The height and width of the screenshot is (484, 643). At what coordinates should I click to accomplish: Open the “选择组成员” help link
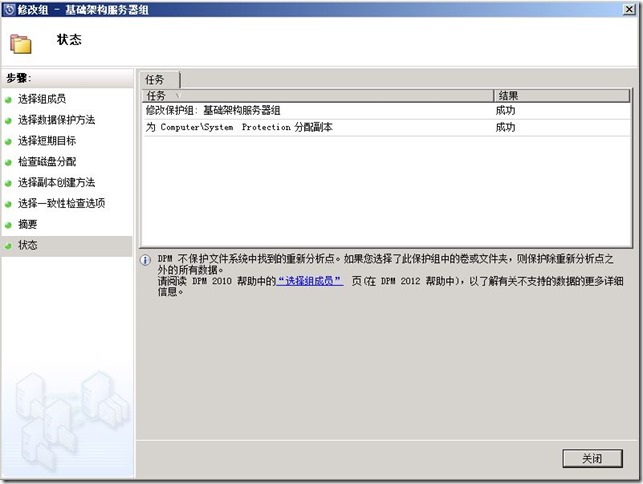pos(309,281)
